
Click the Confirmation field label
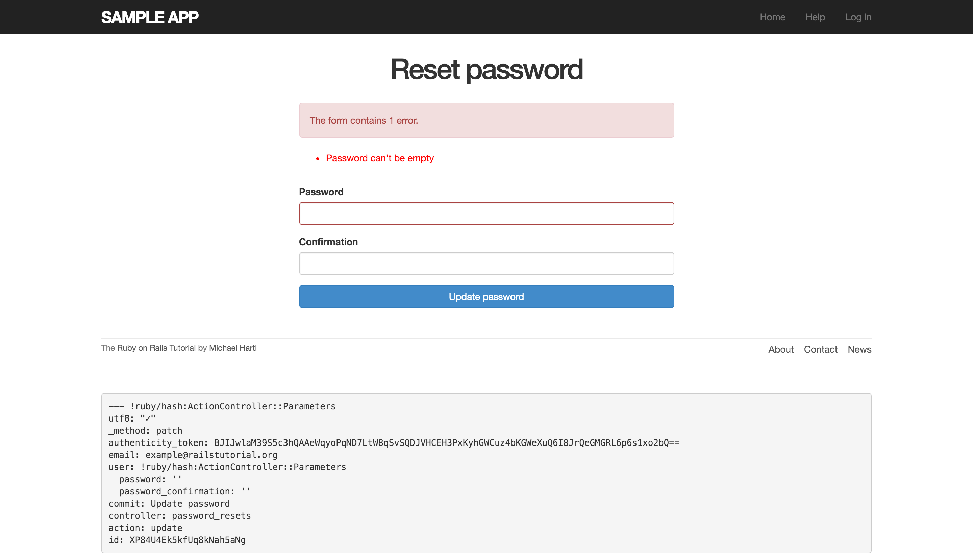[x=328, y=242]
